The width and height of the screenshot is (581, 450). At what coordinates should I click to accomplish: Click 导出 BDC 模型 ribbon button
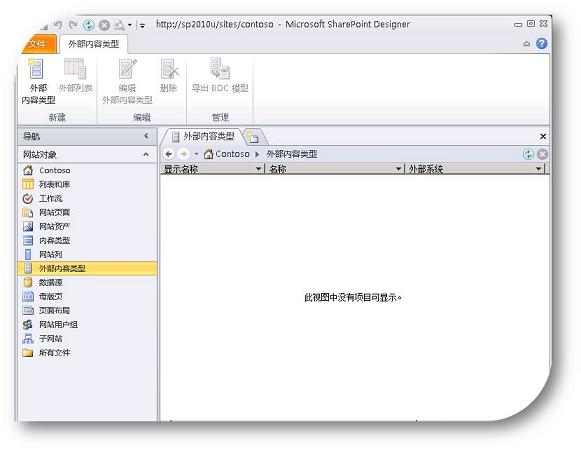click(x=220, y=76)
